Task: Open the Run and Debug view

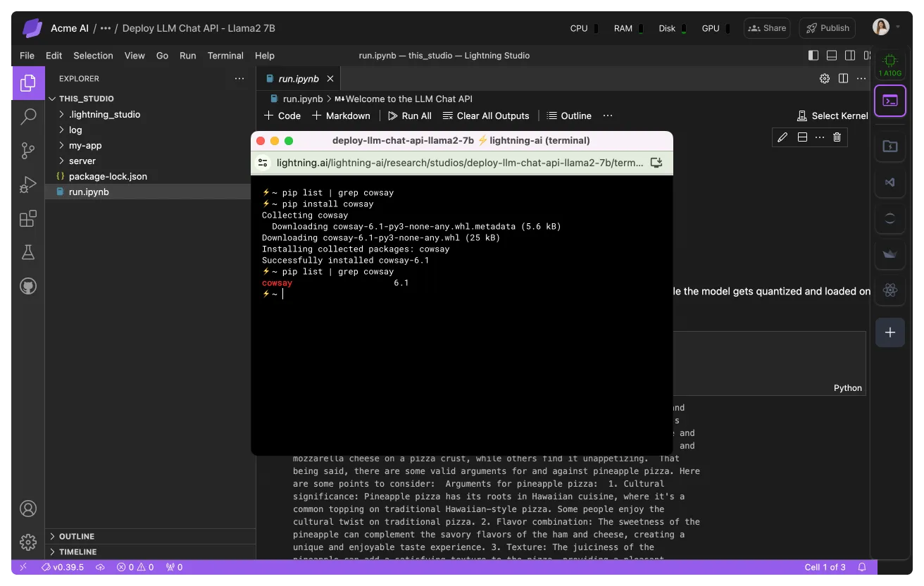Action: coord(28,185)
